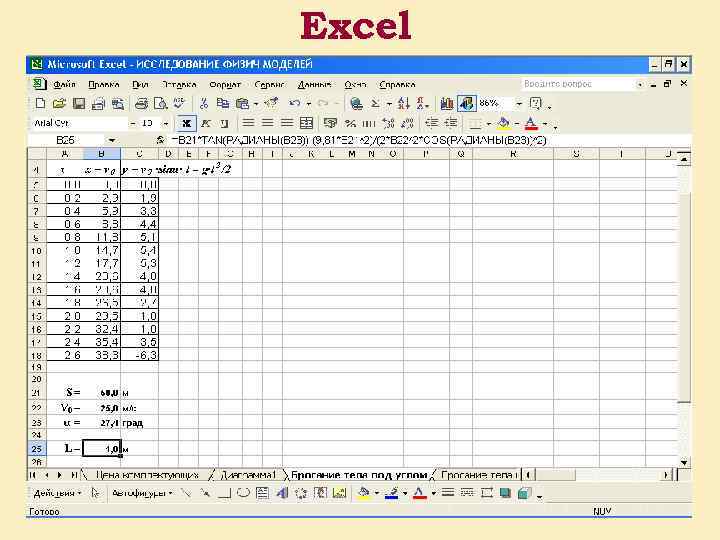
Task: Open the Формат menu
Action: (x=225, y=84)
